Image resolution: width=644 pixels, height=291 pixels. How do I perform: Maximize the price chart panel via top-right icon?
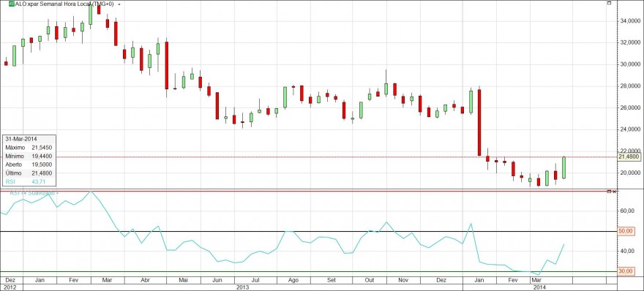click(x=610, y=3)
